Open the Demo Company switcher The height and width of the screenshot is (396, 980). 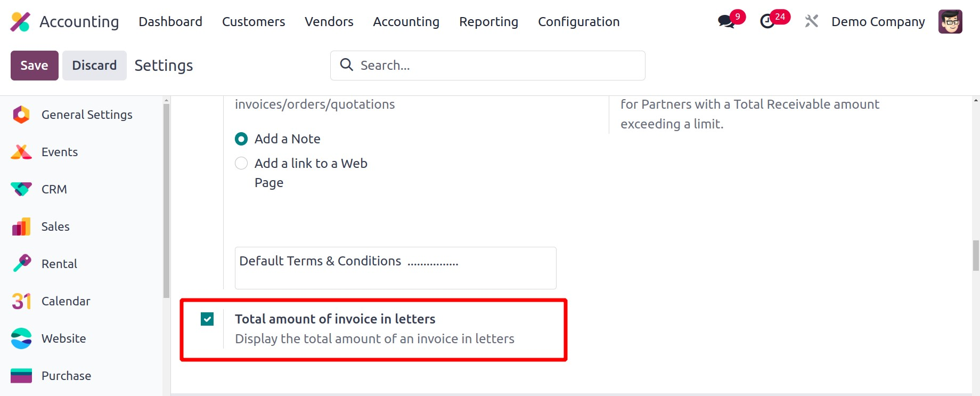pos(878,22)
